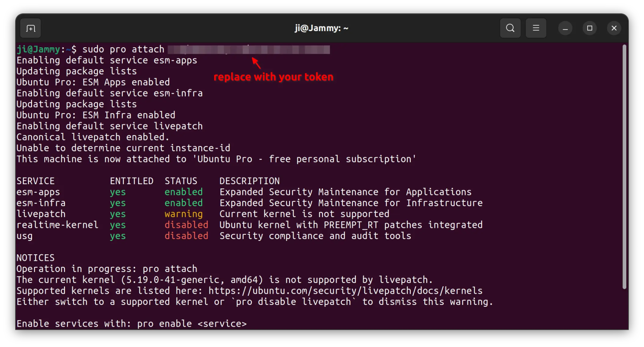Click 'Expanded Security Maintenance for Infrastructure' description

click(351, 203)
